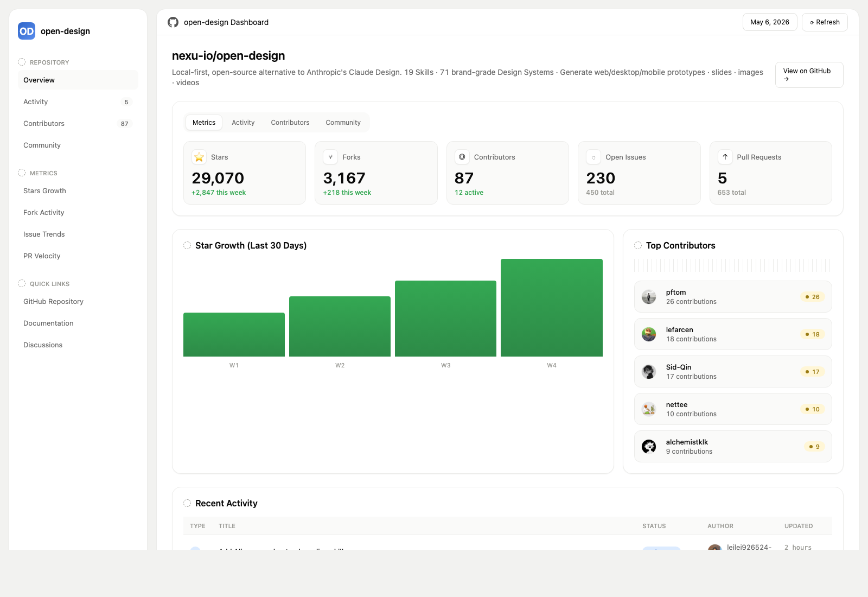Click the W3 bar in star chart

point(445,319)
